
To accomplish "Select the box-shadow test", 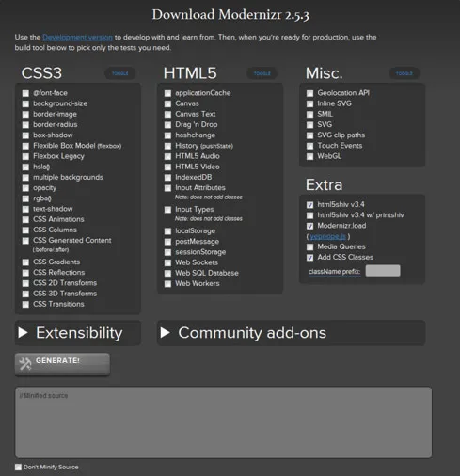I will [x=25, y=135].
